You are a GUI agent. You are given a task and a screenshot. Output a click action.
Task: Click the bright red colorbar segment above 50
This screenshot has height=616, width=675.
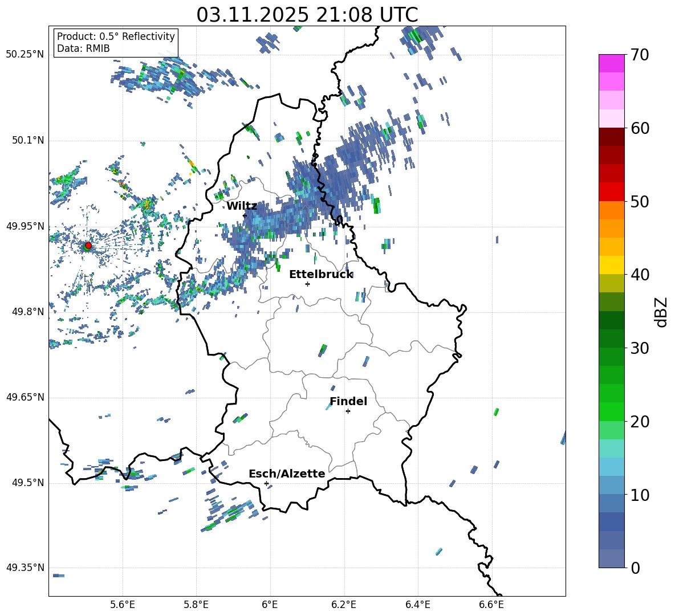click(611, 192)
